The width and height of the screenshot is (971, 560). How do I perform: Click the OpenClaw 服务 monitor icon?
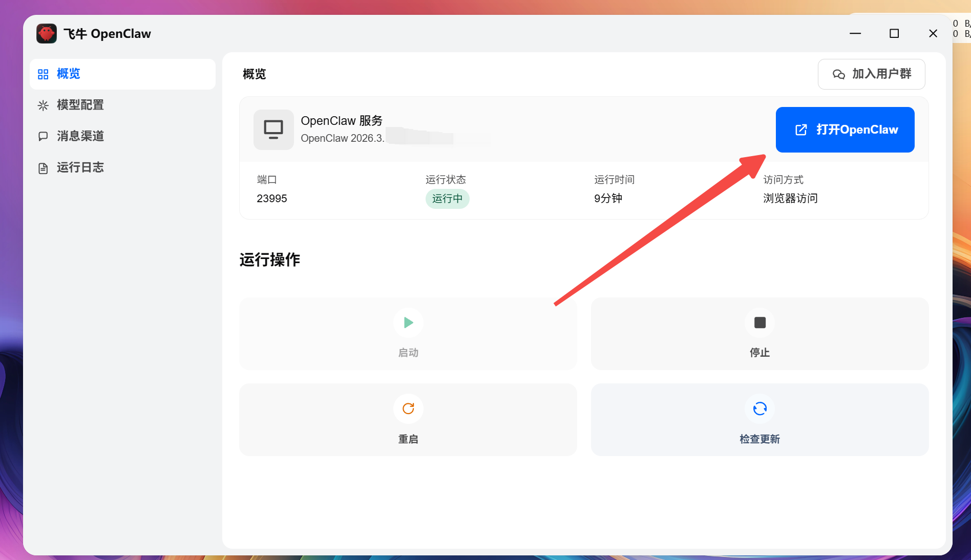point(273,130)
